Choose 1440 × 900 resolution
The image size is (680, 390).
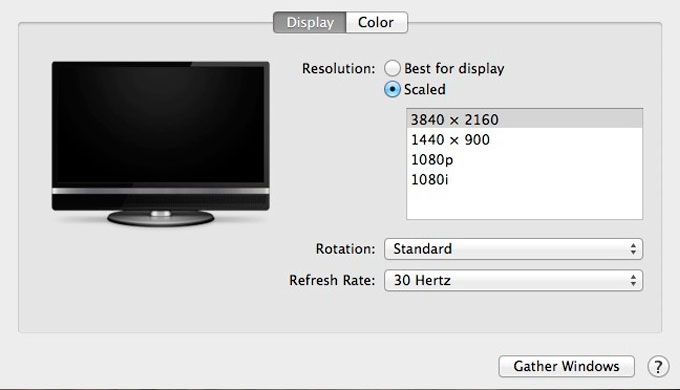(524, 139)
